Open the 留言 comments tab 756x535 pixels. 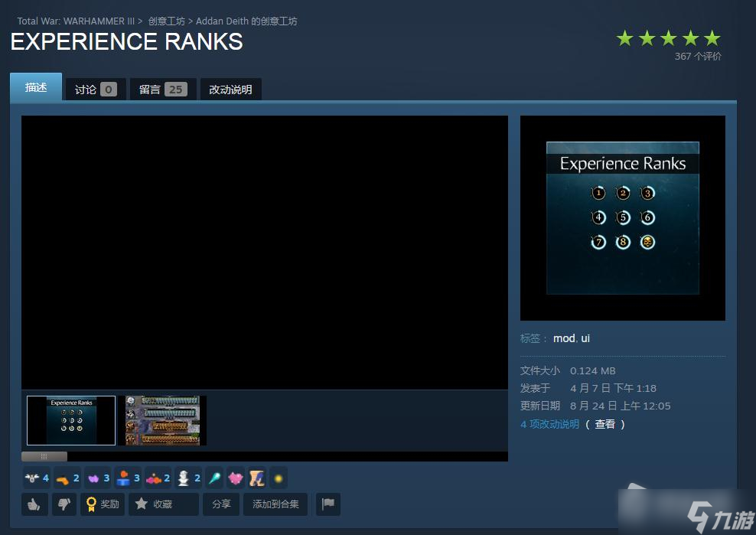tap(163, 90)
